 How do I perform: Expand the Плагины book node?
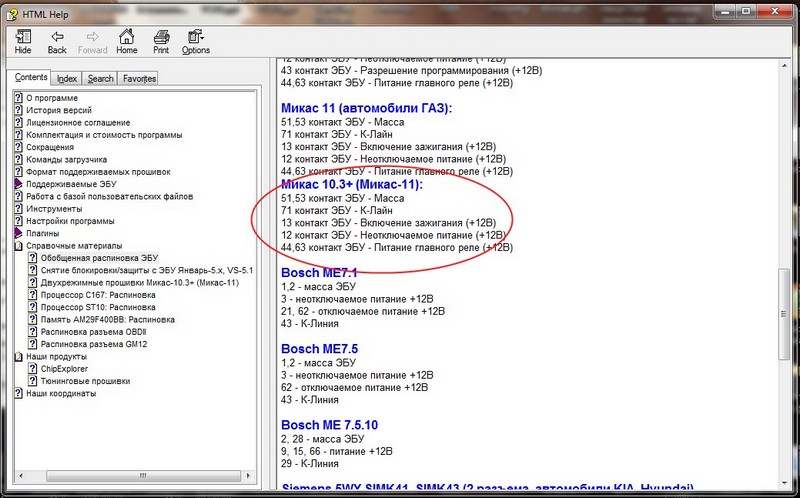[x=19, y=233]
